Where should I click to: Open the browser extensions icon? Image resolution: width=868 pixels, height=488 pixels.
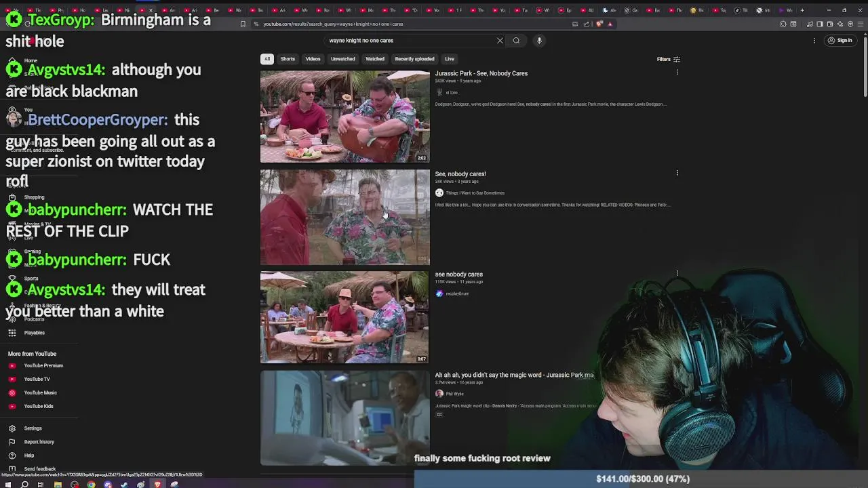tap(783, 24)
